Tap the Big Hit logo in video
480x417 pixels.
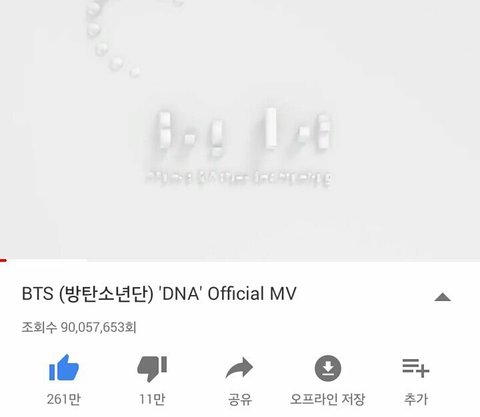(244, 131)
